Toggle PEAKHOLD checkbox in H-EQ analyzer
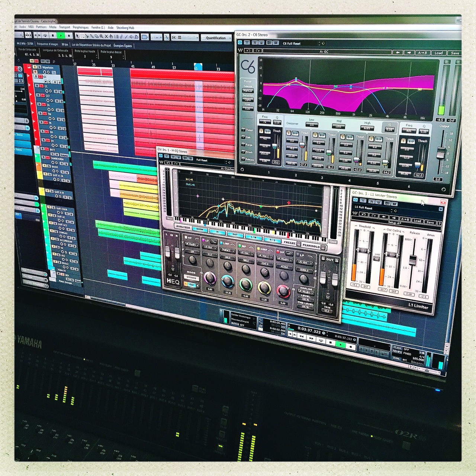 point(323,247)
